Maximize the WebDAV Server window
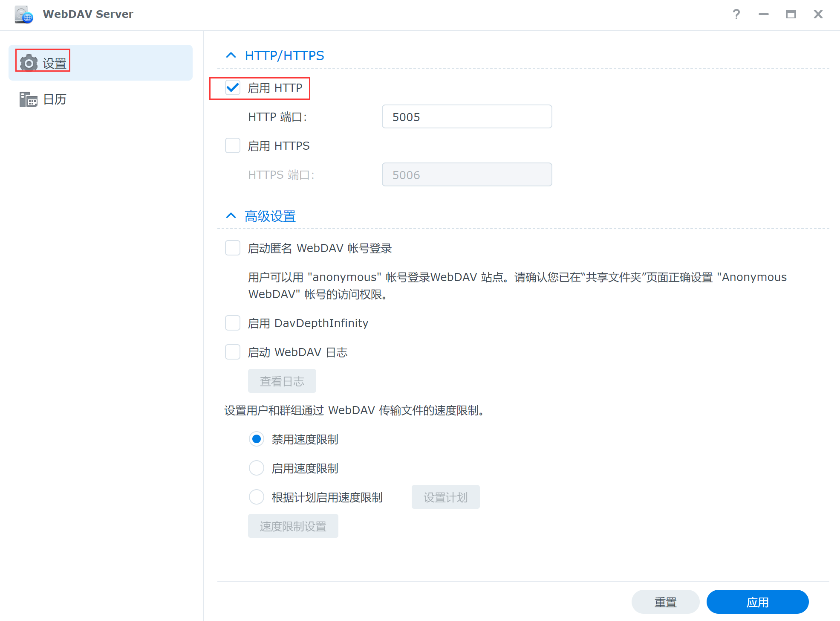 pyautogui.click(x=791, y=15)
